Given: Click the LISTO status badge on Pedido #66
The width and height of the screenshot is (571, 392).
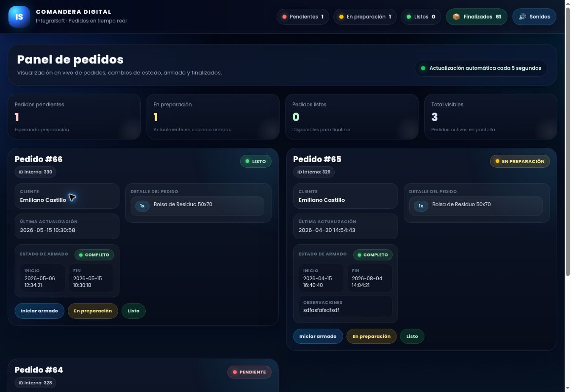Looking at the screenshot, I should [256, 161].
